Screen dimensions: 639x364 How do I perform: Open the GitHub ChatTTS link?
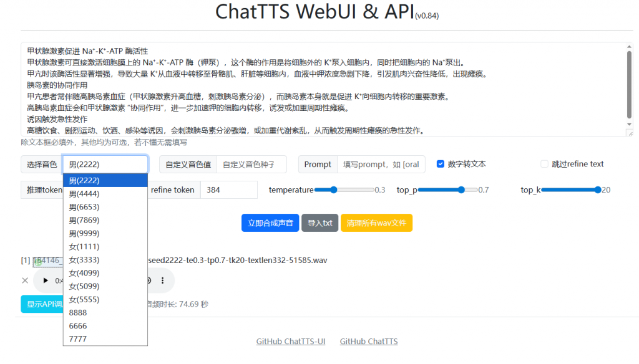pyautogui.click(x=368, y=342)
